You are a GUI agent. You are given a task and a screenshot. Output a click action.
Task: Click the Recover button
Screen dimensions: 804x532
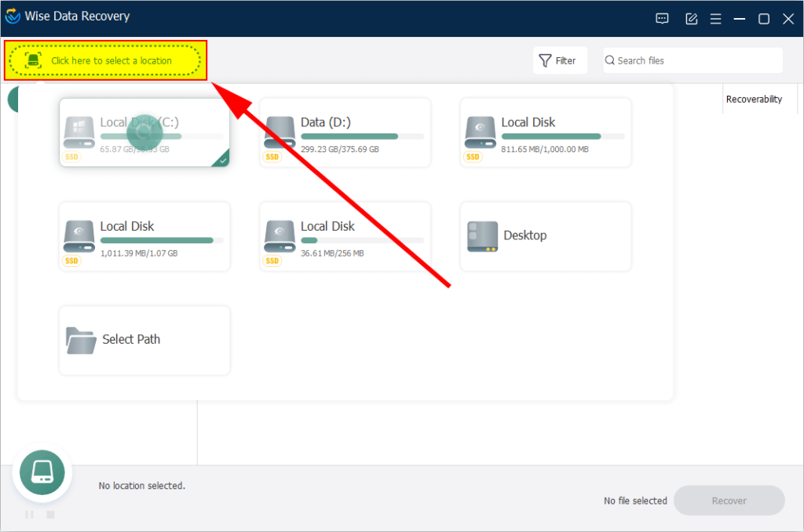coord(729,501)
